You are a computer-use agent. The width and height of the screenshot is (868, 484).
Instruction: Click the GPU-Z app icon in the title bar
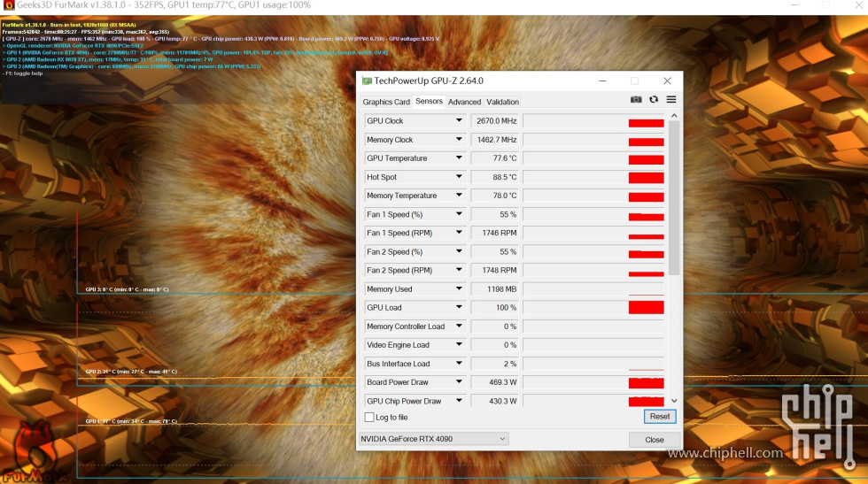(367, 81)
